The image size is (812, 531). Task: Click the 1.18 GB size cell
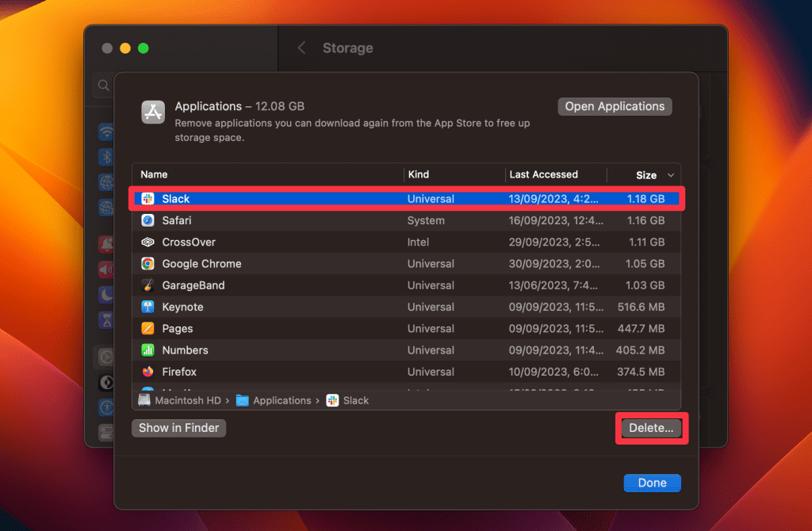click(x=645, y=199)
